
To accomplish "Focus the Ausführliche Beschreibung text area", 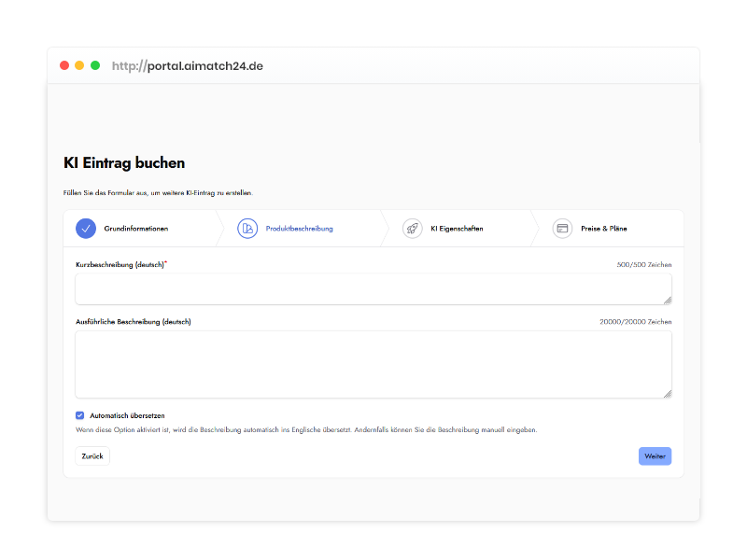I will 373,364.
